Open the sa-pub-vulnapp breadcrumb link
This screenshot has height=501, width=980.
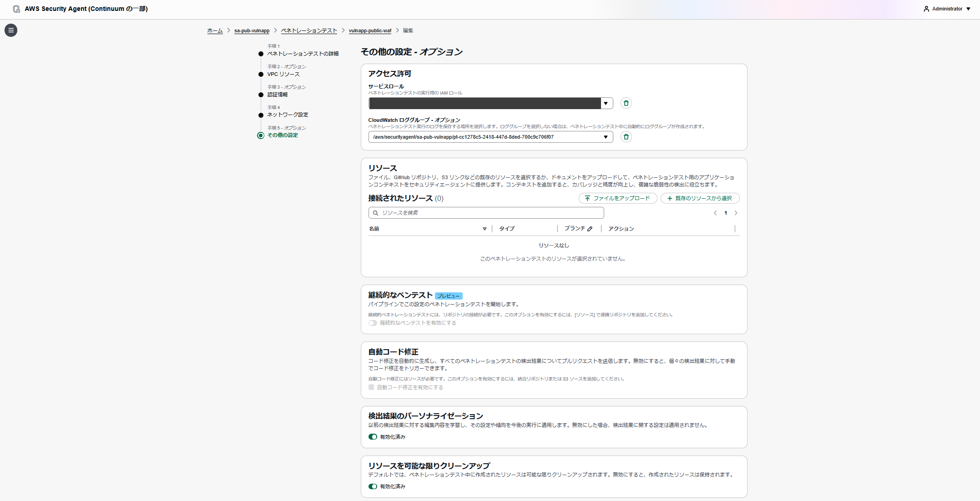(x=252, y=30)
